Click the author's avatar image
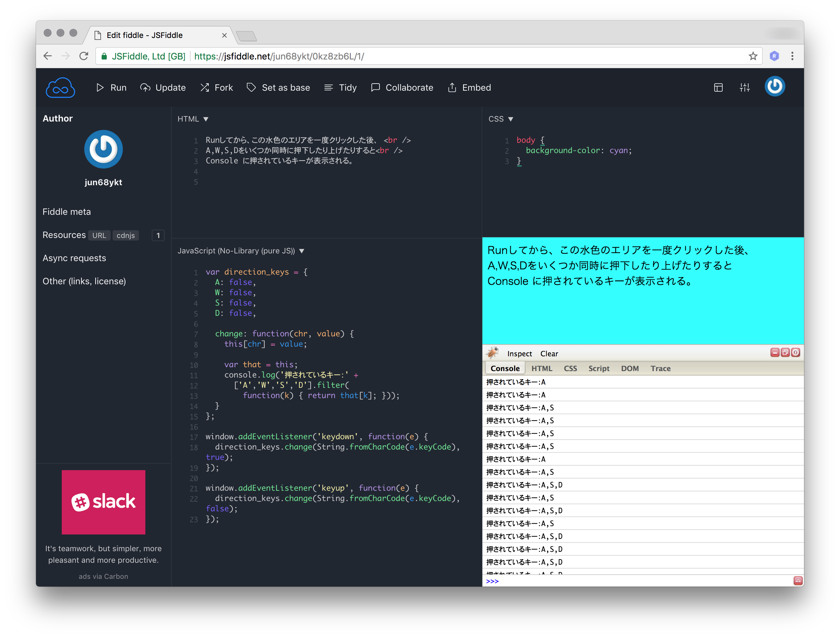The image size is (840, 638). tap(103, 149)
